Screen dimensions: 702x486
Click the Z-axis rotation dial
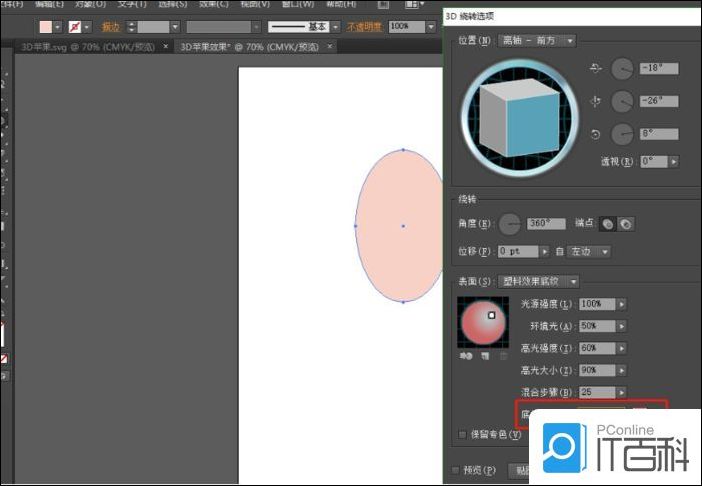[x=622, y=133]
